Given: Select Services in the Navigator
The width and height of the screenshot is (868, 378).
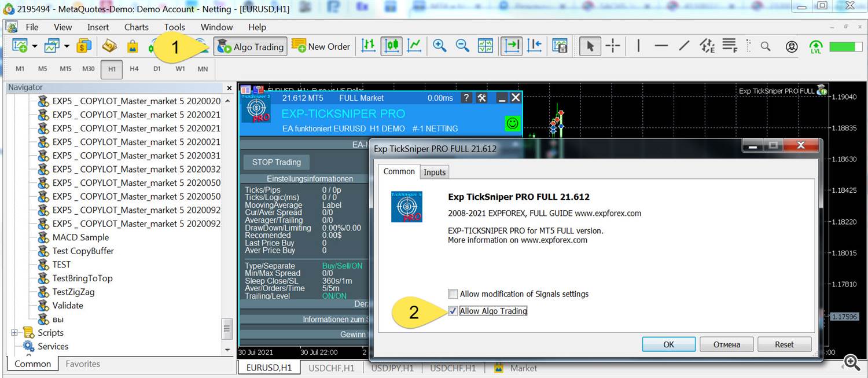Looking at the screenshot, I should pos(53,346).
